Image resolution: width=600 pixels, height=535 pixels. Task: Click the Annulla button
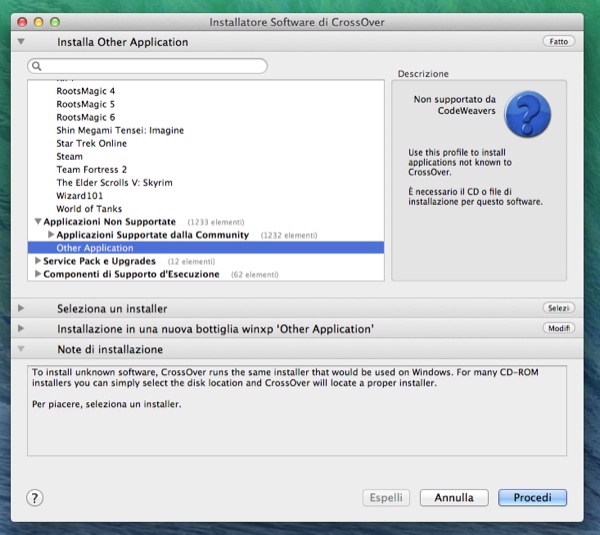(x=454, y=497)
